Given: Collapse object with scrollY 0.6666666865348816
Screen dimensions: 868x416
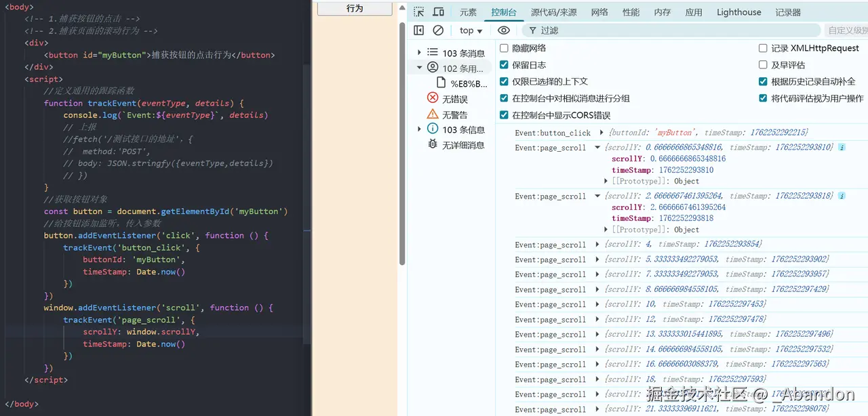Looking at the screenshot, I should coord(597,147).
